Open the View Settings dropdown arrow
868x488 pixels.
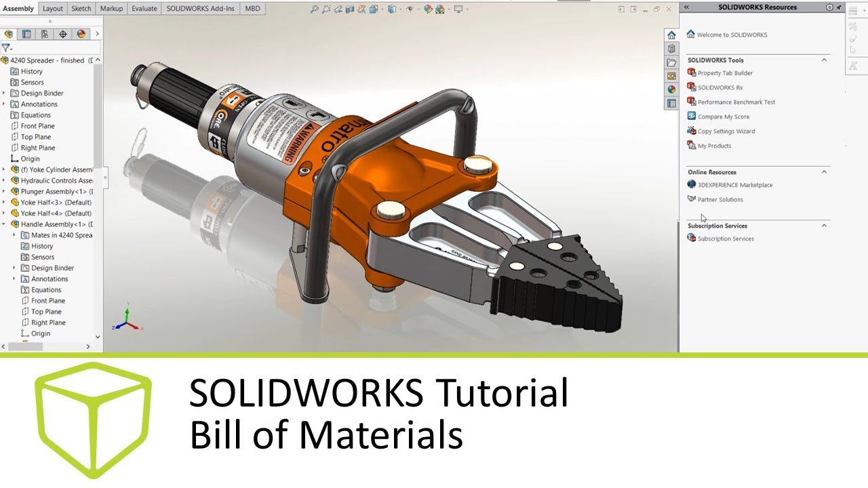[467, 9]
